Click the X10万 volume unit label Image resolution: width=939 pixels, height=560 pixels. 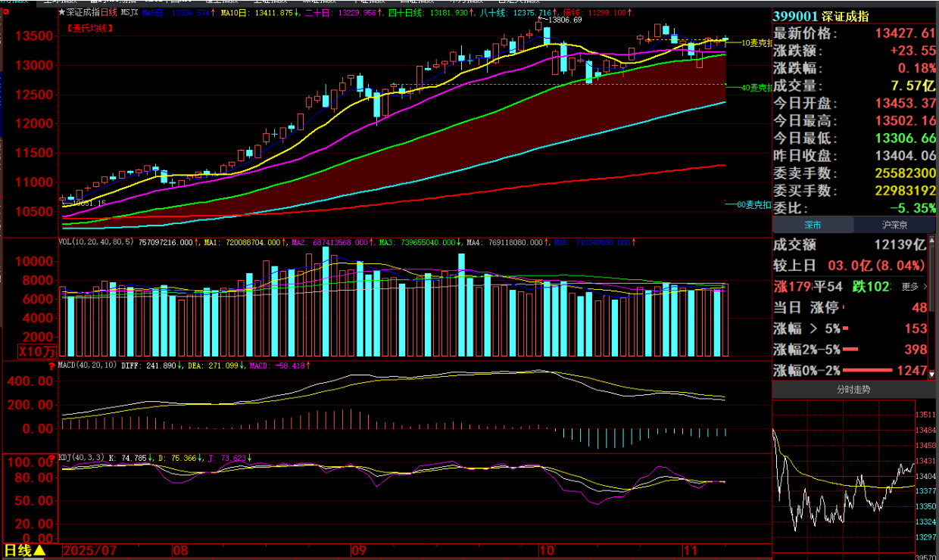(x=37, y=351)
